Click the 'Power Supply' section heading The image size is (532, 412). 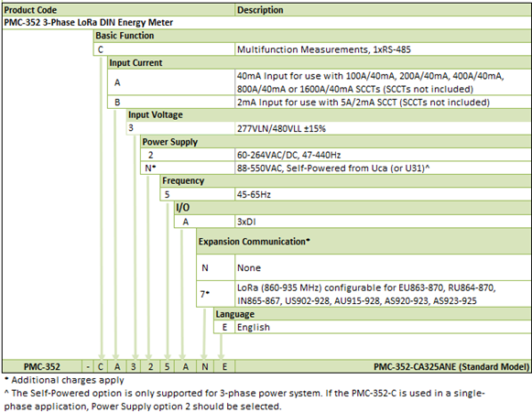[x=170, y=142]
